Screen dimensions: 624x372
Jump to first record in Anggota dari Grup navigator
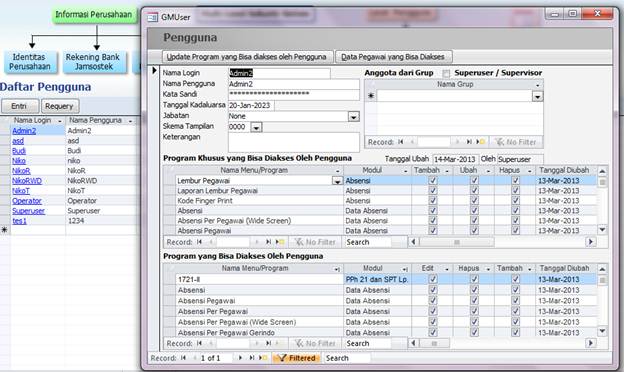click(401, 142)
